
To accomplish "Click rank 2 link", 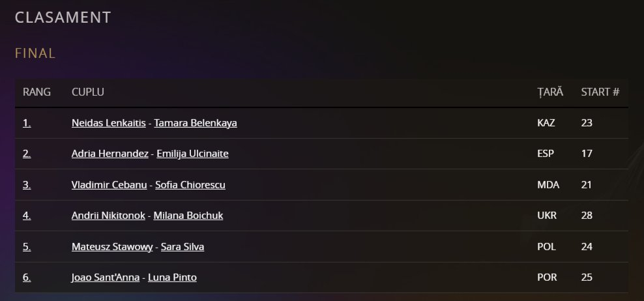I will pyautogui.click(x=27, y=154).
